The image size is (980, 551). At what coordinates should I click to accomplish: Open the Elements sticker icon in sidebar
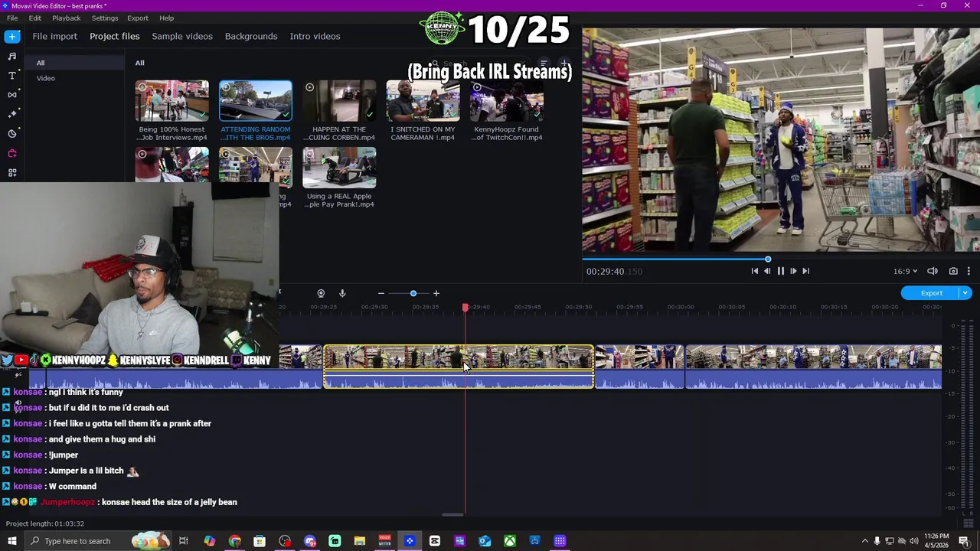pos(12,133)
